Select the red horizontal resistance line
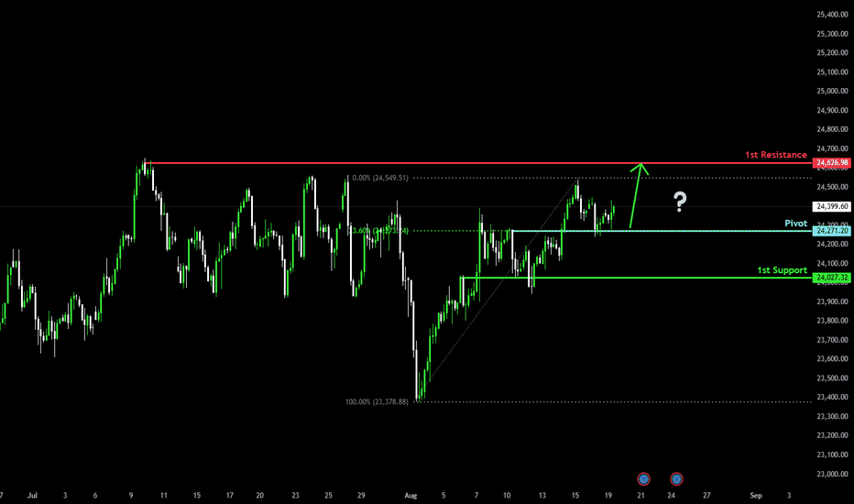Image resolution: width=854 pixels, height=504 pixels. click(479, 163)
